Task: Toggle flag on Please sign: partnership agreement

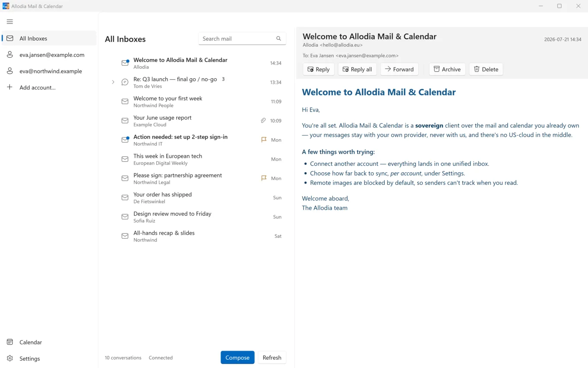Action: click(x=264, y=178)
